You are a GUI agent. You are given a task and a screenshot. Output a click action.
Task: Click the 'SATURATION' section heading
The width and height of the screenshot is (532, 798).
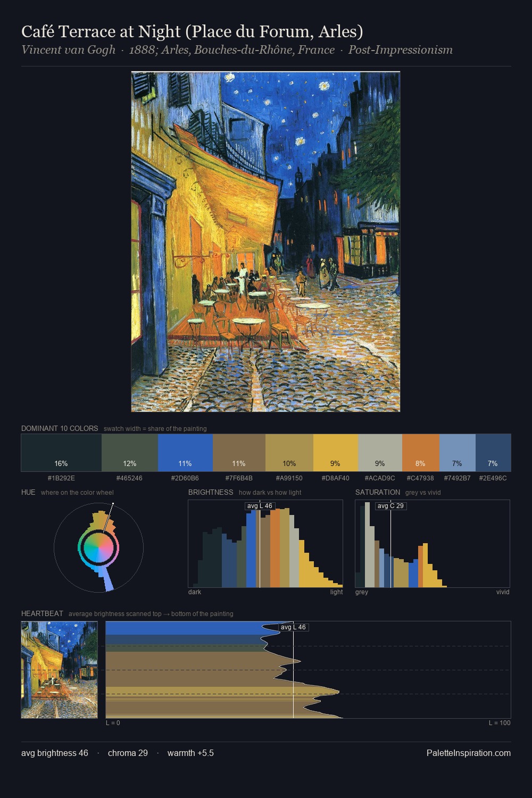click(378, 492)
